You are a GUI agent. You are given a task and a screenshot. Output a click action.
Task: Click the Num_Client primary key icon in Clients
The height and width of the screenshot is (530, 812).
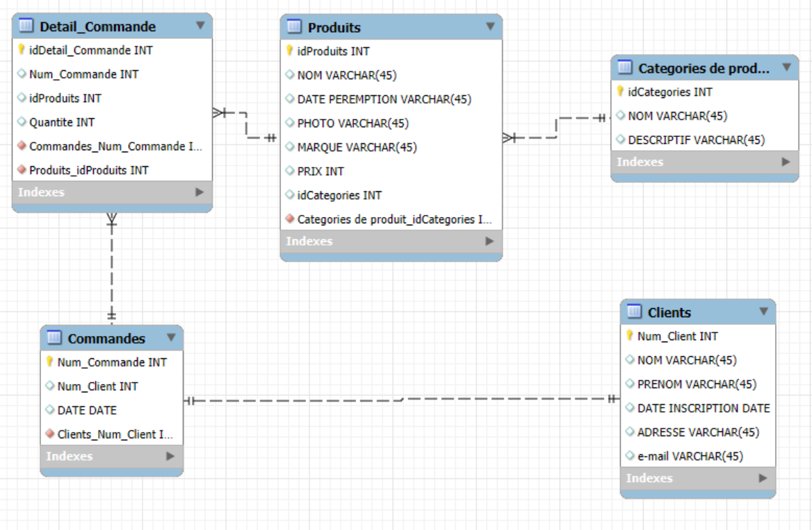point(630,336)
